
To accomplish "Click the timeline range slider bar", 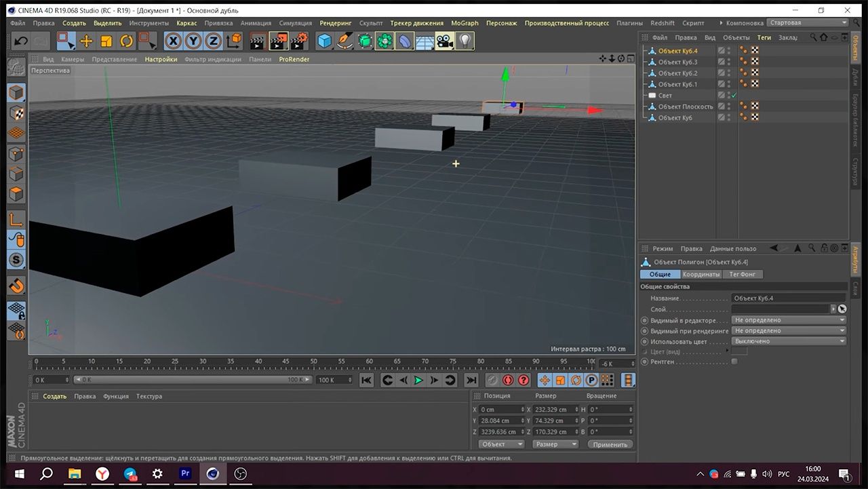I will [x=190, y=380].
